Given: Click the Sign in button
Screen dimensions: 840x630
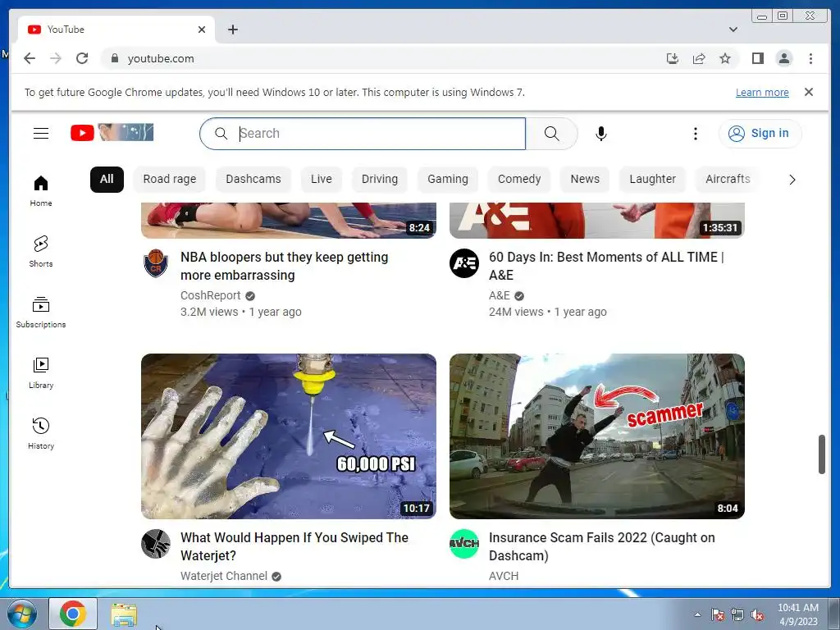Looking at the screenshot, I should (x=760, y=134).
